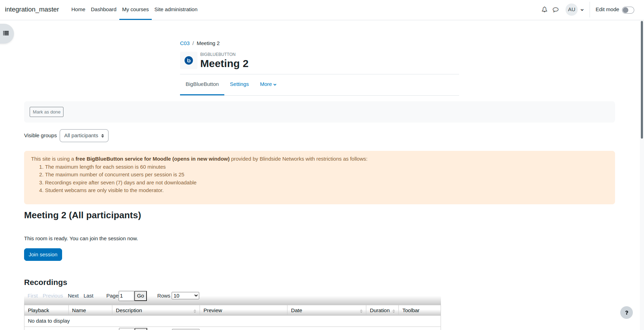Screen dimensions: 644x330
Task: Click the integration_master site name
Action: click(32, 9)
